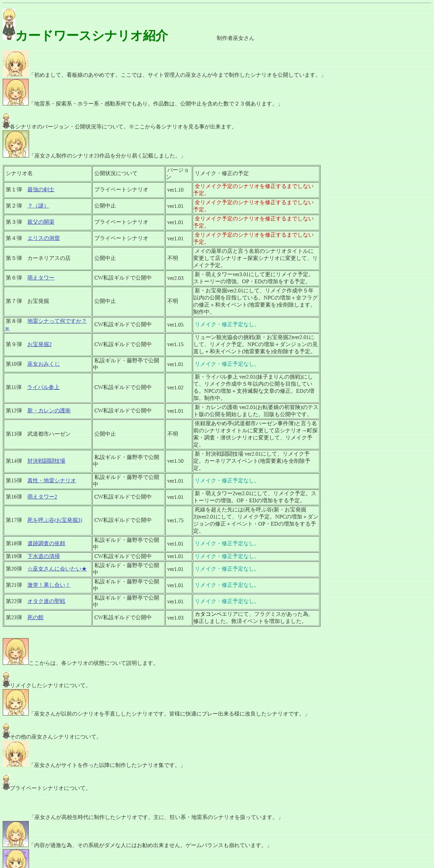Click the カタコンベエリアにて remake note

tap(256, 618)
